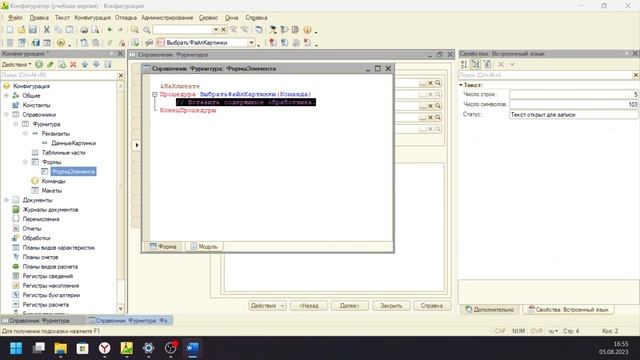The image size is (640, 360).
Task: Switch to the Форма tab
Action: click(x=163, y=247)
